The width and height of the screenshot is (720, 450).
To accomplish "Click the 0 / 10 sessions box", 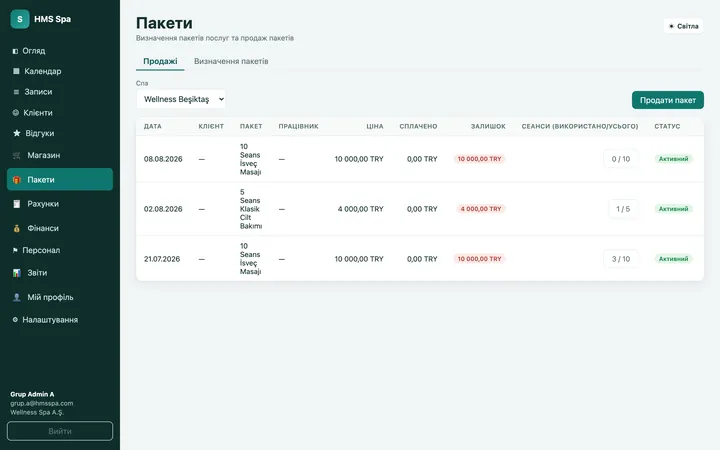I will coord(621,159).
